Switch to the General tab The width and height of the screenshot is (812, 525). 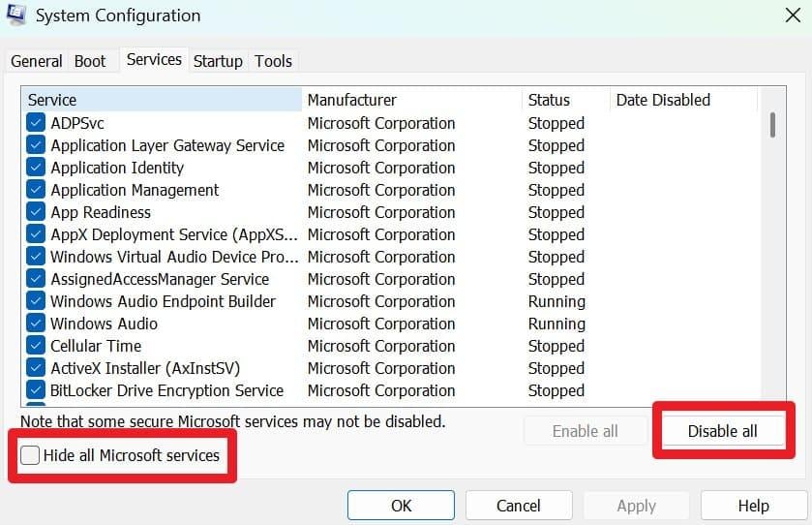click(x=37, y=61)
